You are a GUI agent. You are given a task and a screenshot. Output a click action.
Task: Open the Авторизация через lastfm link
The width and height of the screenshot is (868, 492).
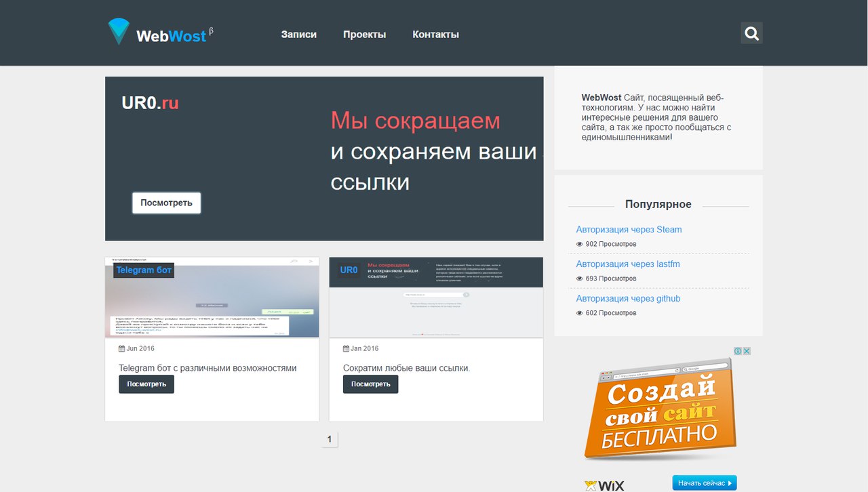(x=628, y=264)
